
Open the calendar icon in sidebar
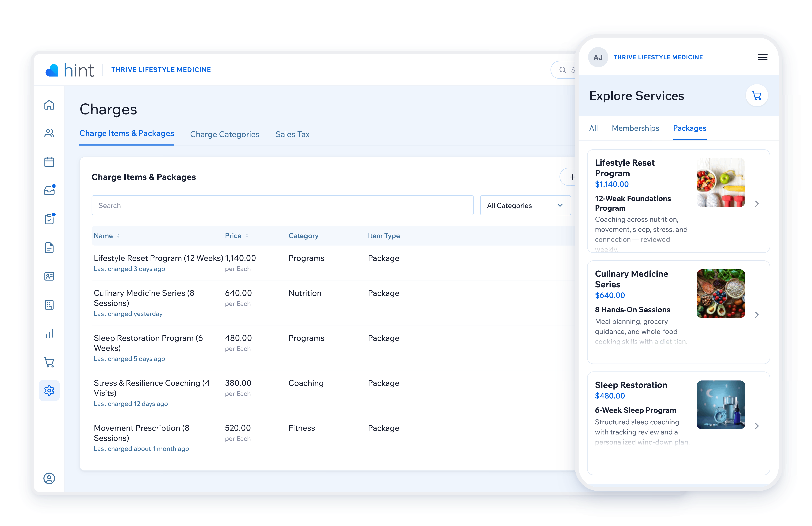pos(49,162)
